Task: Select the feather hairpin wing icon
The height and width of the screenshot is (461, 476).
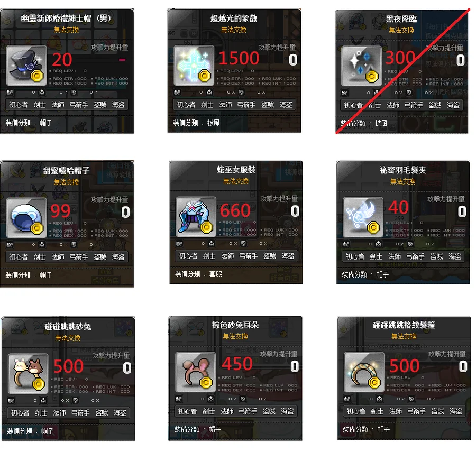Action: tap(363, 217)
